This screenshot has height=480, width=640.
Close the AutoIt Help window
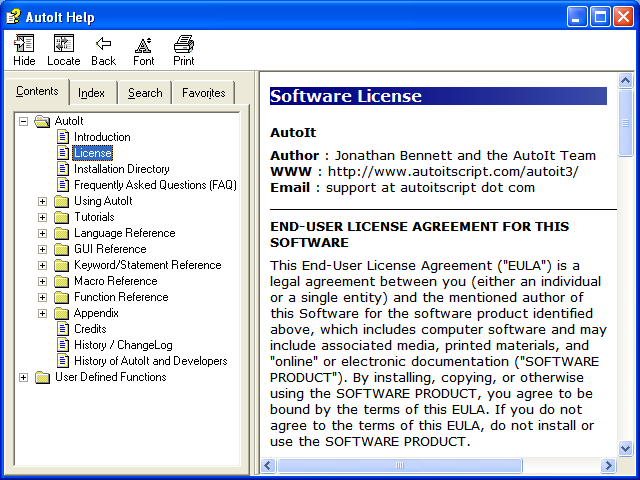point(624,17)
